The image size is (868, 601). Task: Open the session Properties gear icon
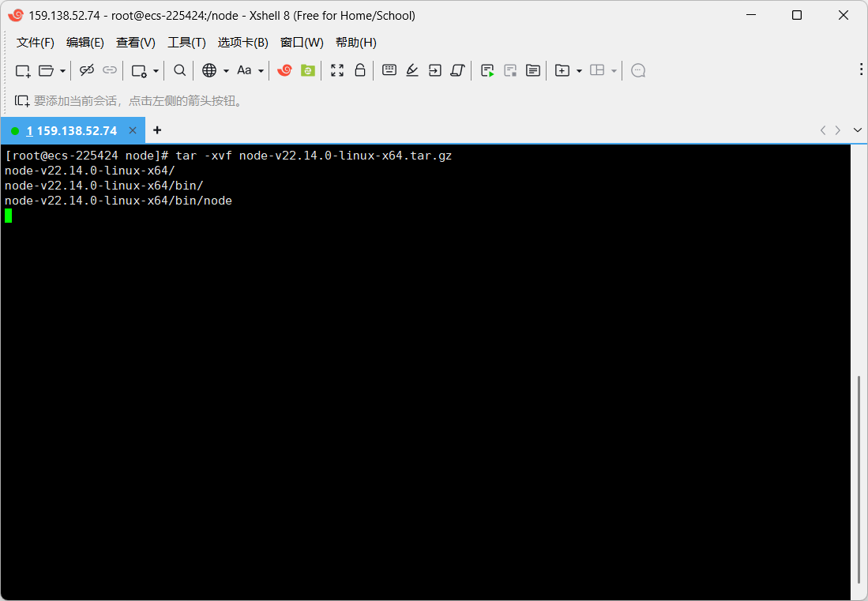click(x=138, y=71)
